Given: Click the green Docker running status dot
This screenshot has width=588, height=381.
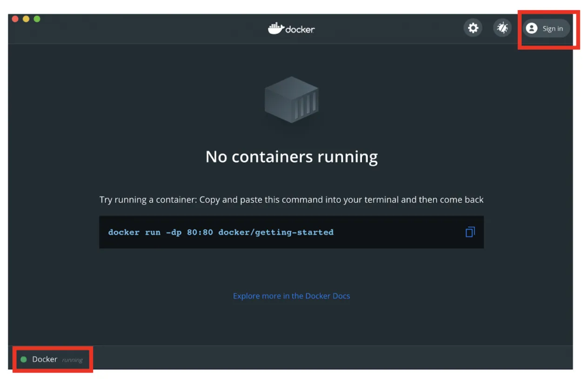Looking at the screenshot, I should click(24, 360).
